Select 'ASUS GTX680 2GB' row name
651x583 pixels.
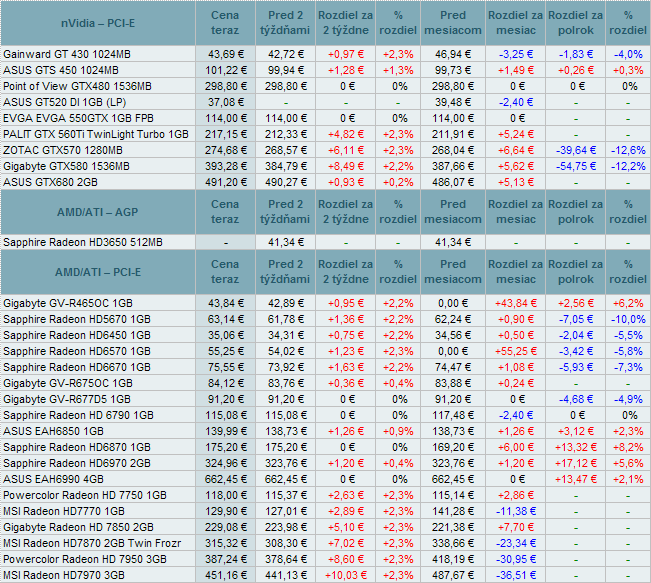coord(50,182)
